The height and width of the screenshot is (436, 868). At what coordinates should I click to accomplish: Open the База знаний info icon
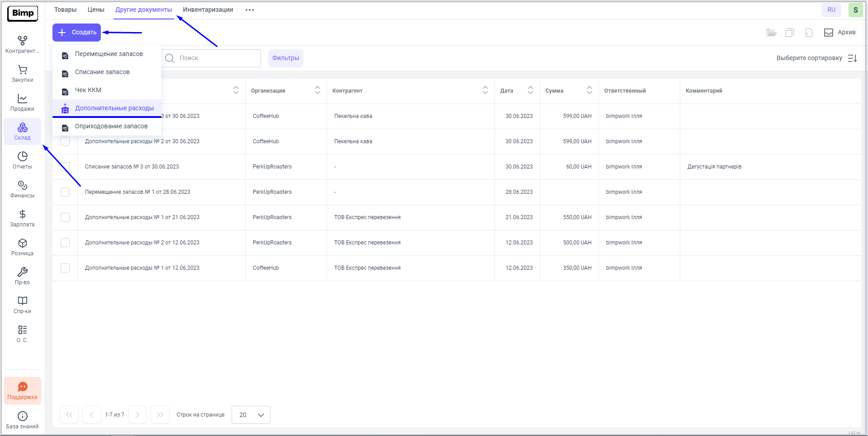tap(22, 416)
